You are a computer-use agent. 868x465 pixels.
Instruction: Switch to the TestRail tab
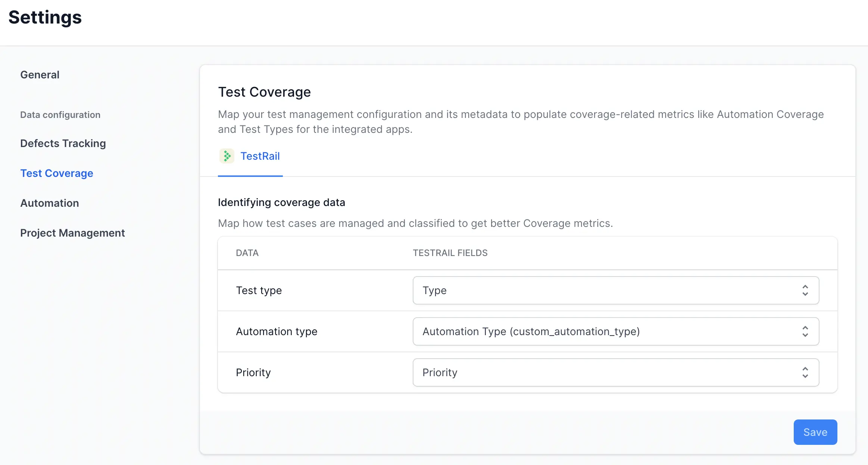[x=260, y=156]
